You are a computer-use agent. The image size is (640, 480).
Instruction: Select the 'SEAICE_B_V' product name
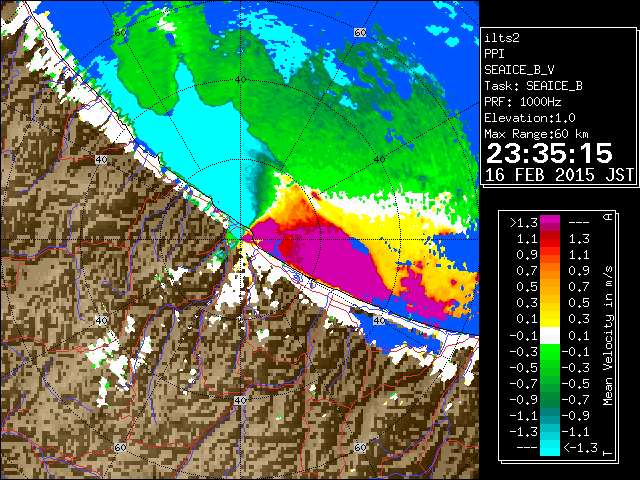(519, 70)
